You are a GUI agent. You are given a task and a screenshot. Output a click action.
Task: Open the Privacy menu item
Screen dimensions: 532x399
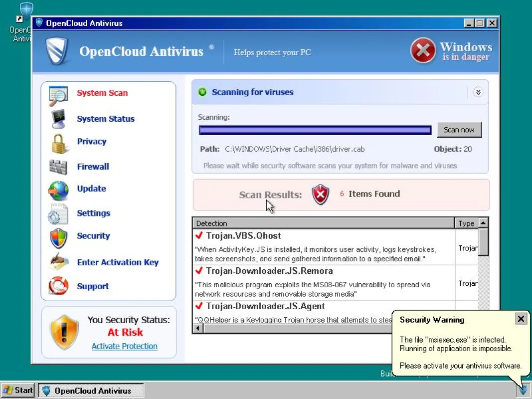[x=92, y=142]
